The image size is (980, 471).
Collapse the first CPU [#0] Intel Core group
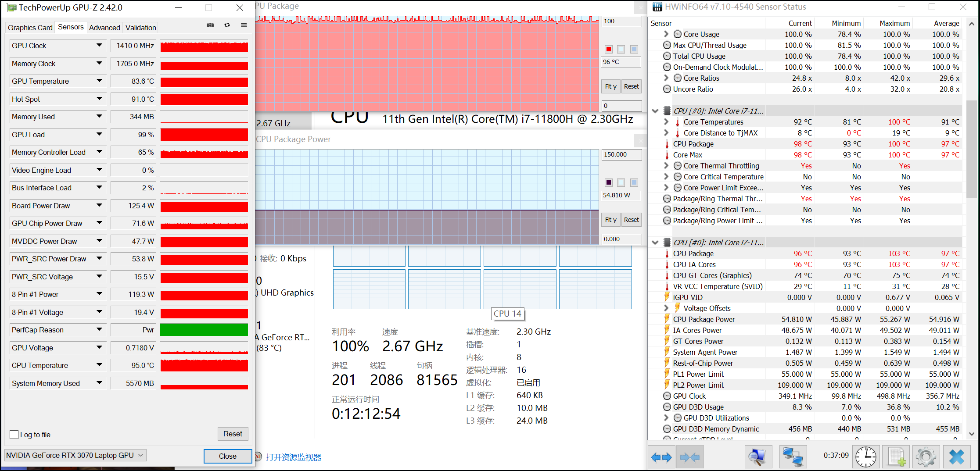655,111
